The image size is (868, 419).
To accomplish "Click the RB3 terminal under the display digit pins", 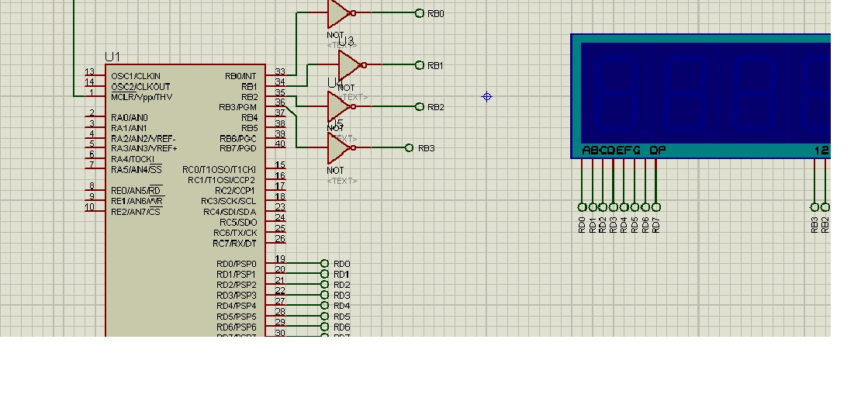I will click(814, 207).
